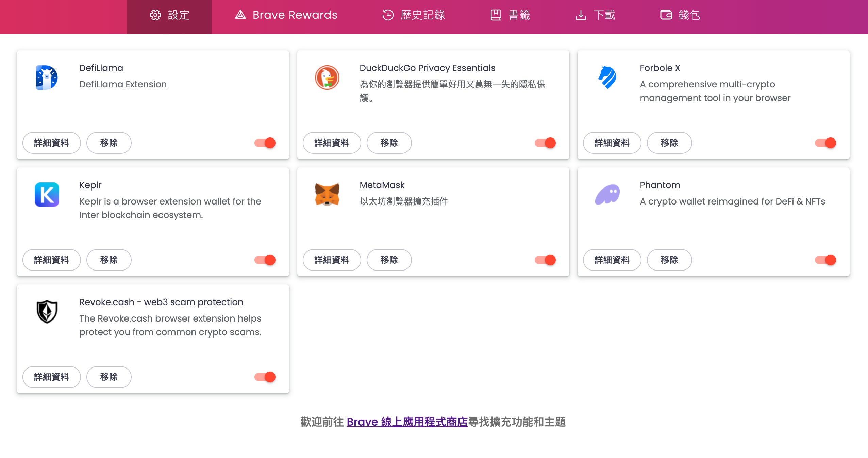Disable DuckDuckGo Privacy Essentials toggle
Screen dimensions: 868x458
click(x=545, y=143)
